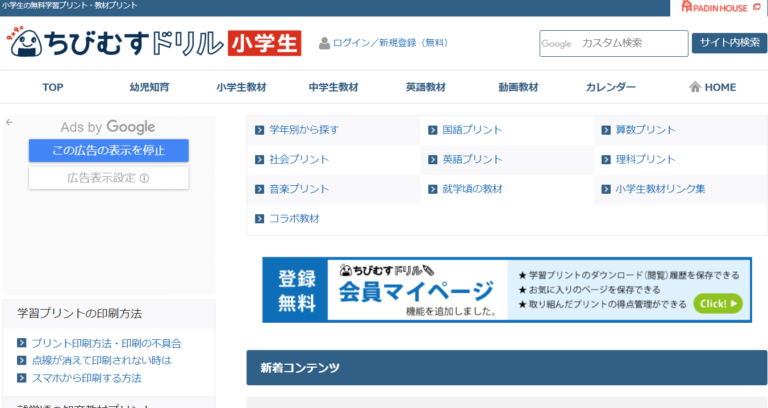Open the 動画教材 menu item
The width and height of the screenshot is (768, 408).
click(519, 87)
